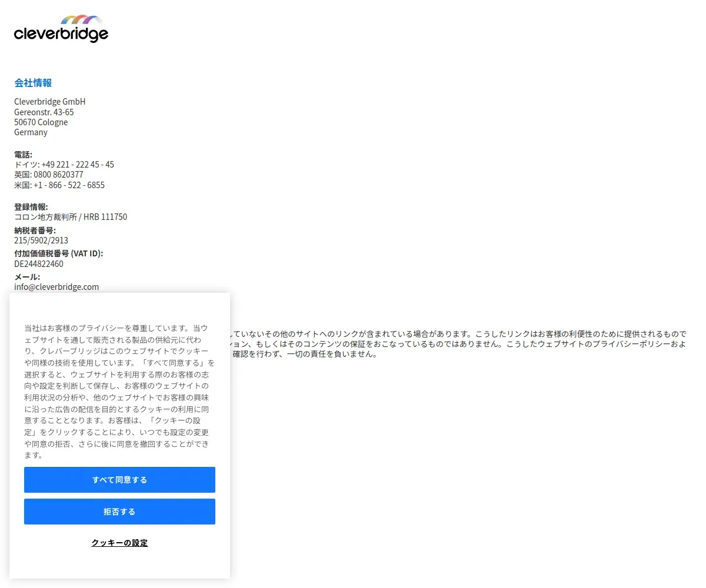The width and height of the screenshot is (706, 588).
Task: Select the Cleverbridge GmbH company name
Action: coord(50,102)
